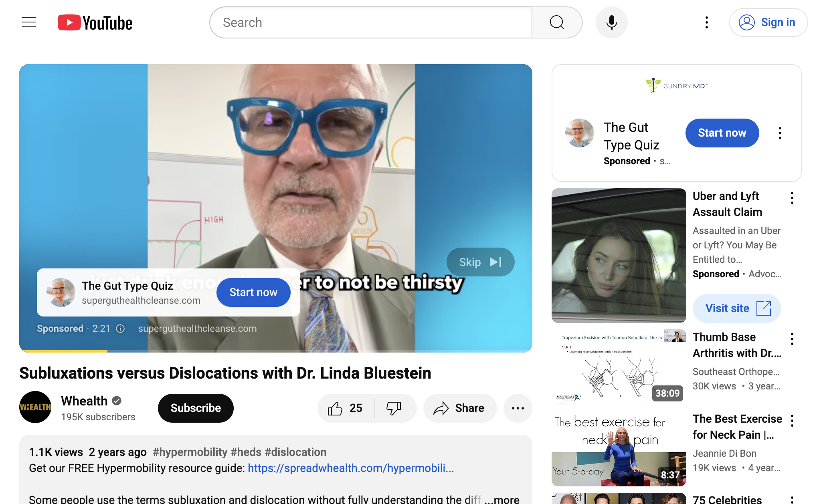
Task: Open options menu for Gut Type Quiz ad
Action: [x=780, y=133]
